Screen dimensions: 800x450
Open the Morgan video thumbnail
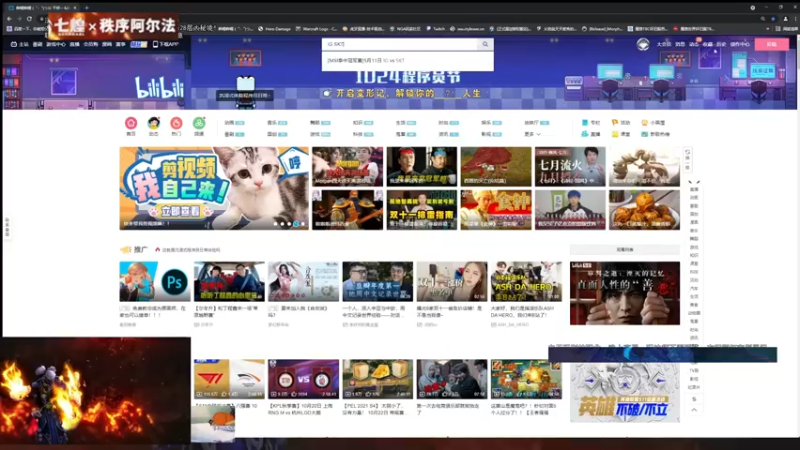click(x=347, y=167)
